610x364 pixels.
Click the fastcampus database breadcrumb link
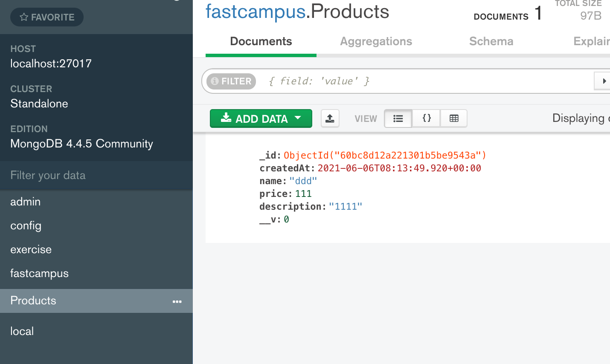pos(256,12)
